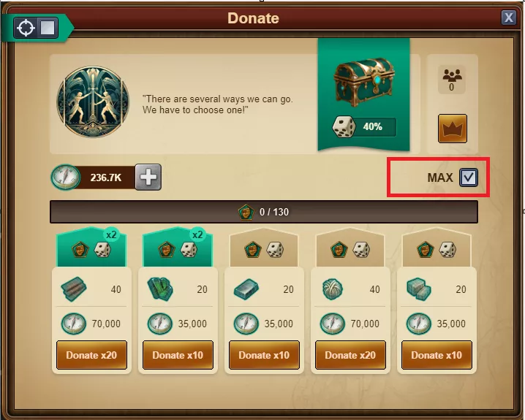525x420 pixels.
Task: Click the green crystal goods icon
Action: click(x=160, y=289)
